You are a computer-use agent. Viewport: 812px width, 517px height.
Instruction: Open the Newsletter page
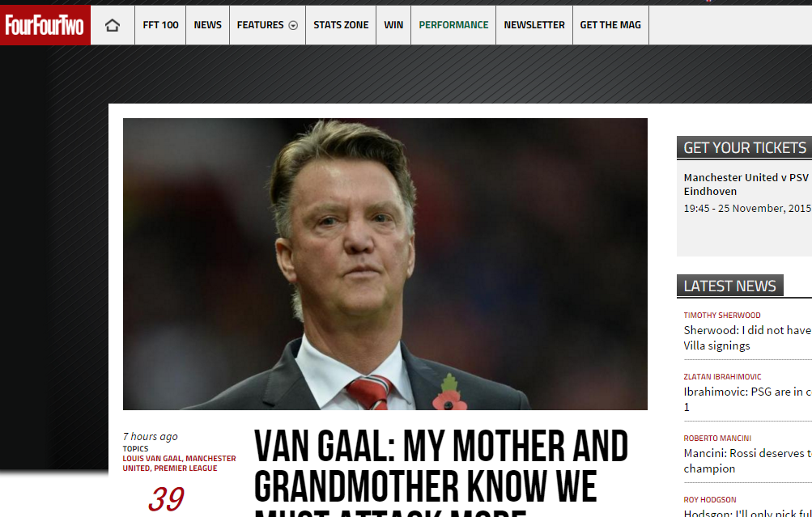click(x=534, y=25)
